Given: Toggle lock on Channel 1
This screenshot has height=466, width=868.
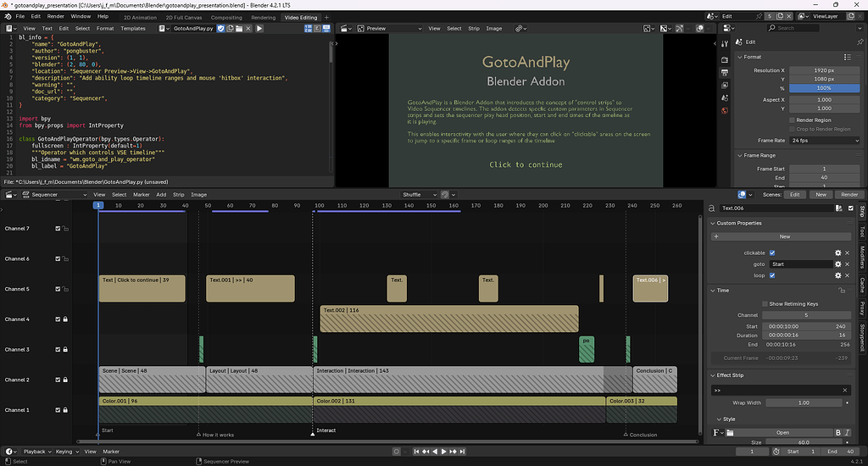Looking at the screenshot, I should (65, 410).
